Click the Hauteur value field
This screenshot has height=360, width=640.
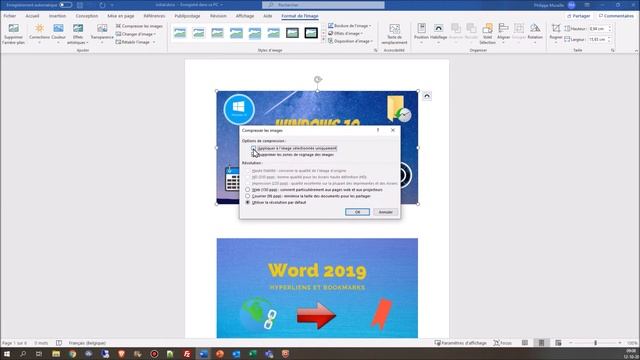[x=598, y=29]
